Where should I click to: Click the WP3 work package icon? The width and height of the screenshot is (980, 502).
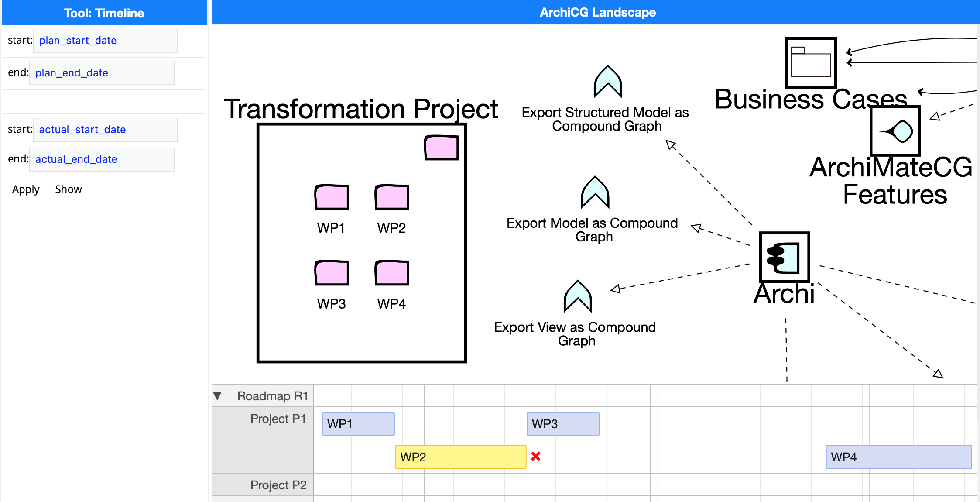pyautogui.click(x=332, y=273)
